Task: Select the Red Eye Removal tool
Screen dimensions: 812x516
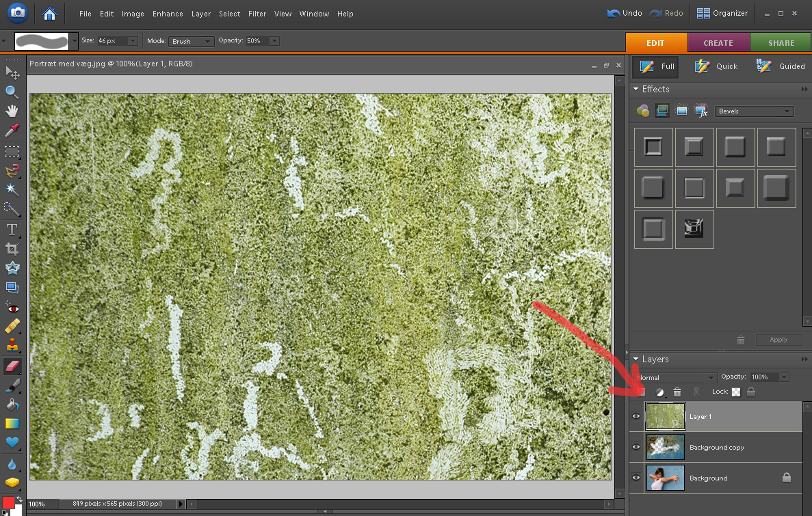Action: (12, 307)
